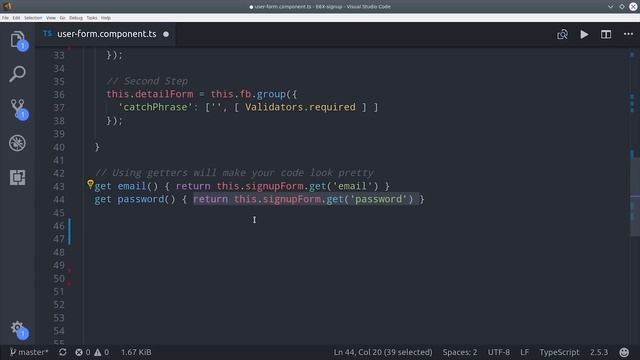Open the Selection menu
The width and height of the screenshot is (640, 360).
33,18
